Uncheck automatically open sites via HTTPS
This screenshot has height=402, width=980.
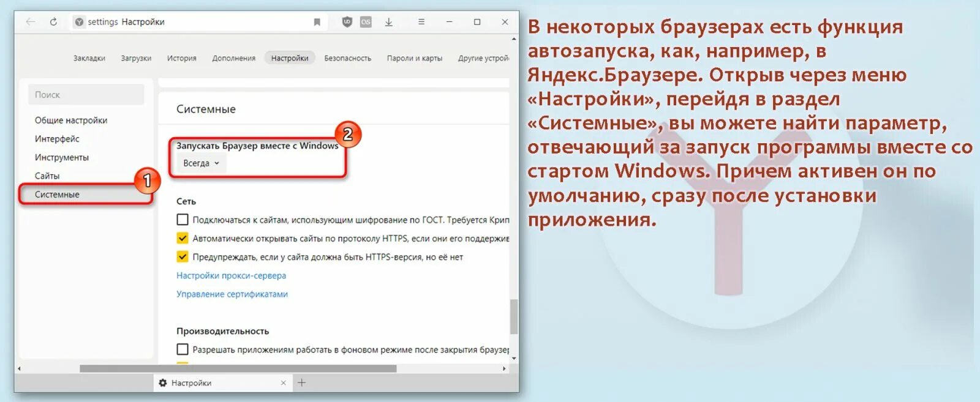pos(183,238)
